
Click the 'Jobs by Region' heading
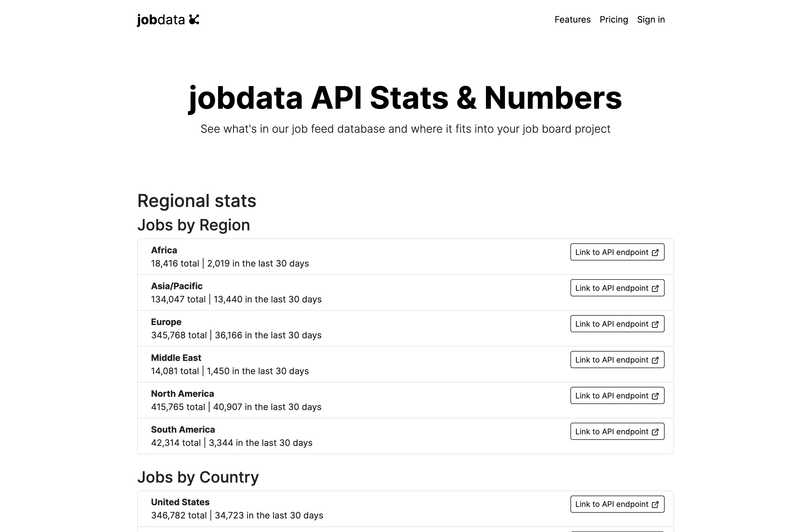click(193, 225)
